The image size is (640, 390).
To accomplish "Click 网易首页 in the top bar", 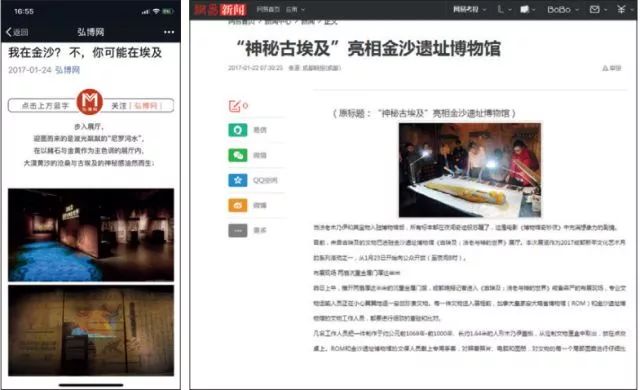I will tap(268, 9).
